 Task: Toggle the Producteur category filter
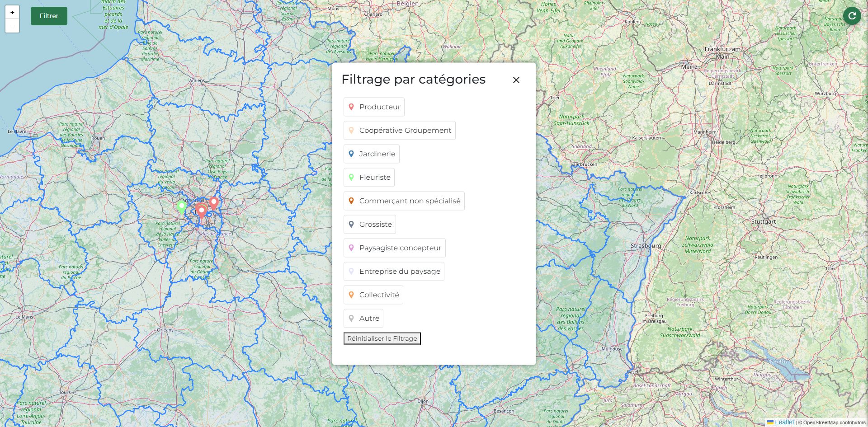pos(373,107)
